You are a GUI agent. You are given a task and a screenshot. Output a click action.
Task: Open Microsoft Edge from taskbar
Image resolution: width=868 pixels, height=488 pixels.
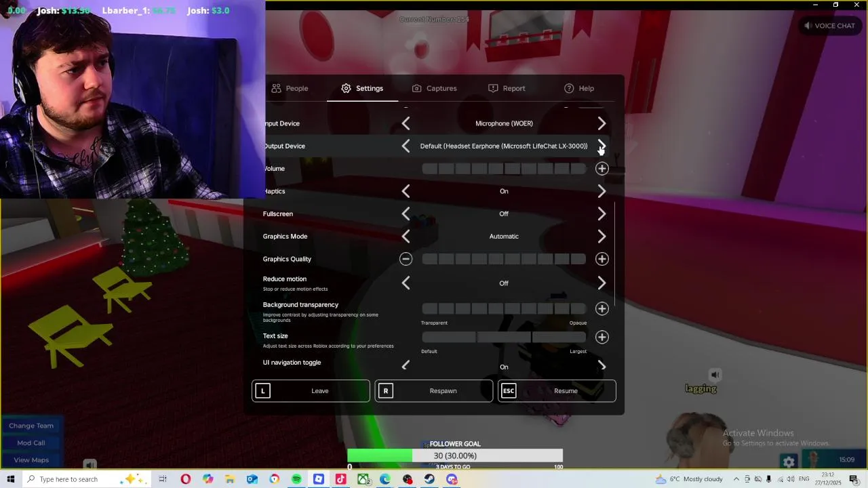point(385,479)
